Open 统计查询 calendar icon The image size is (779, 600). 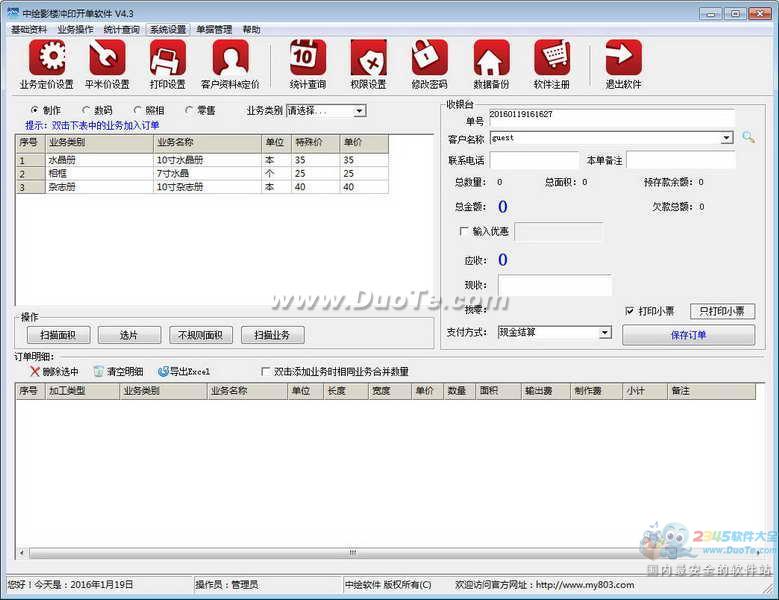[x=307, y=59]
